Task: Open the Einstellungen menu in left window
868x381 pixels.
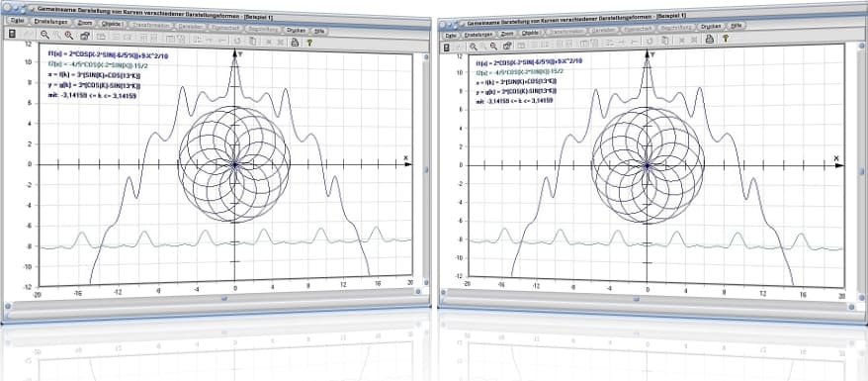Action: tap(50, 22)
